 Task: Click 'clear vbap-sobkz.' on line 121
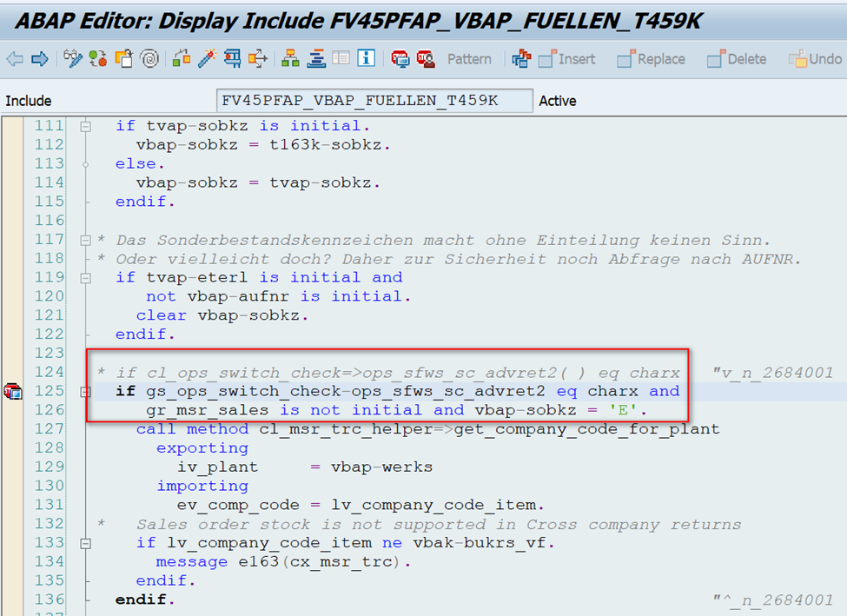tap(222, 315)
